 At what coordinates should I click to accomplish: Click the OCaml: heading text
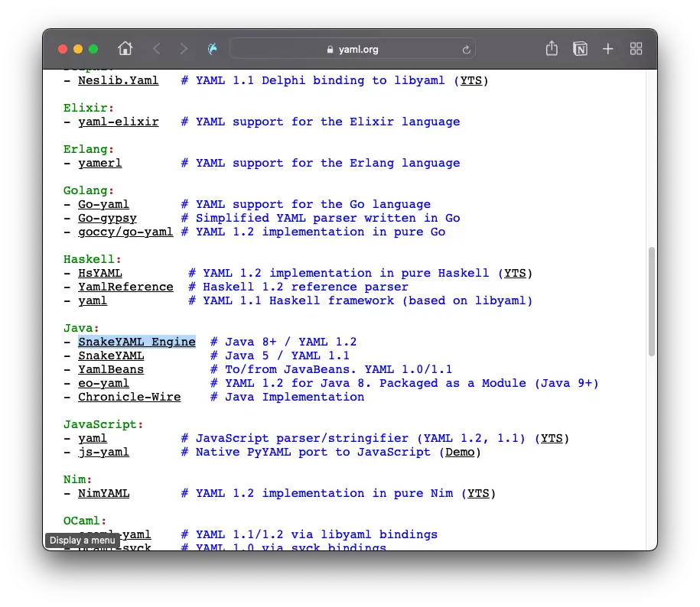coord(85,521)
